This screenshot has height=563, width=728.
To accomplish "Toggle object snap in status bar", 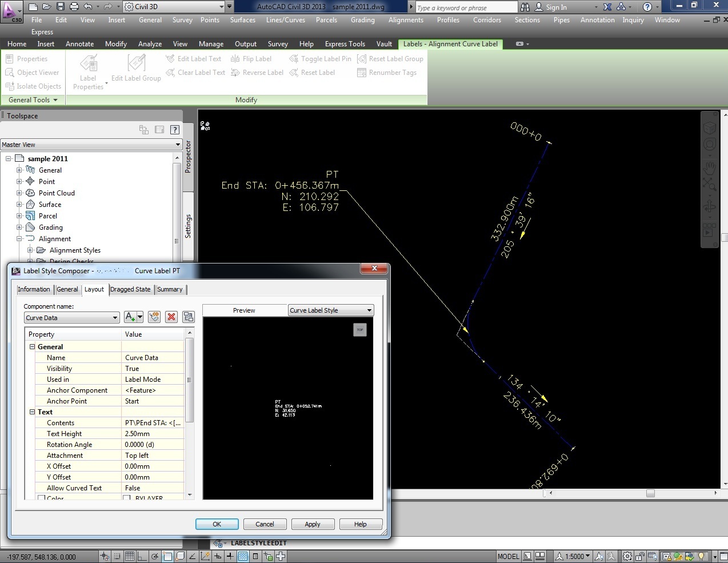I will pyautogui.click(x=167, y=556).
